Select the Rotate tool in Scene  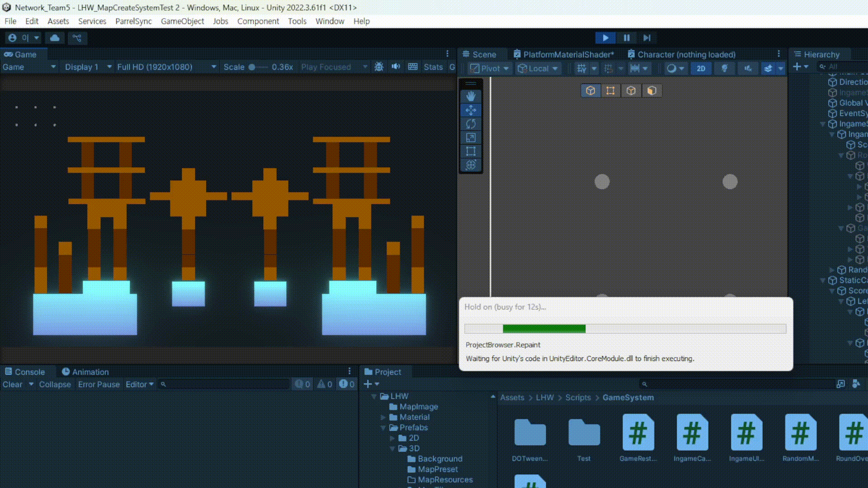point(471,124)
